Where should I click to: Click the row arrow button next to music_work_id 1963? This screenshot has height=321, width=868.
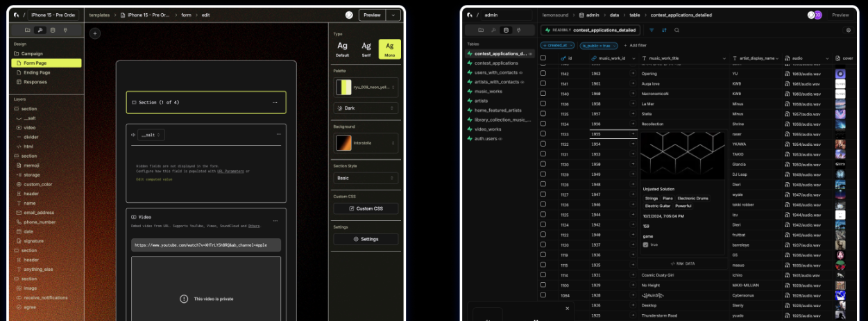point(633,74)
